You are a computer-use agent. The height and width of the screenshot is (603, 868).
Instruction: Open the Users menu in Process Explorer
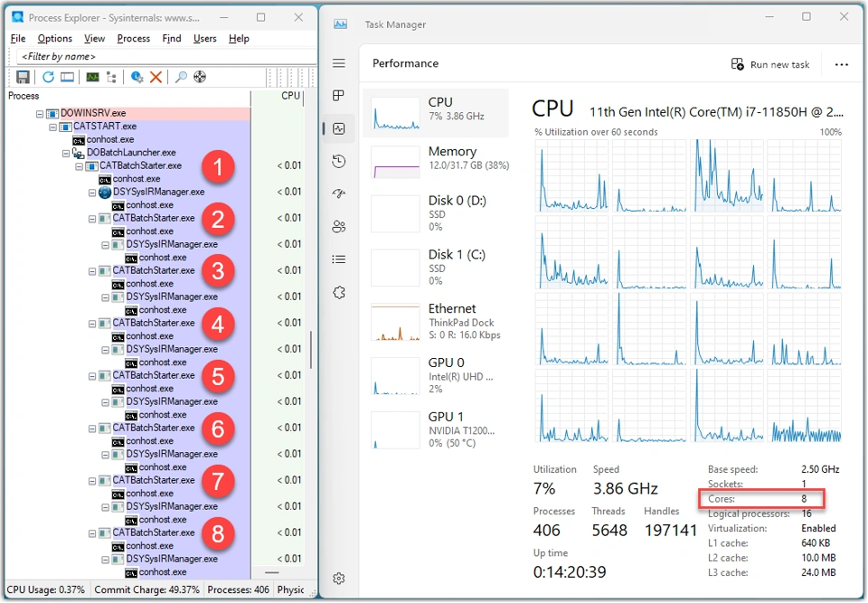205,38
